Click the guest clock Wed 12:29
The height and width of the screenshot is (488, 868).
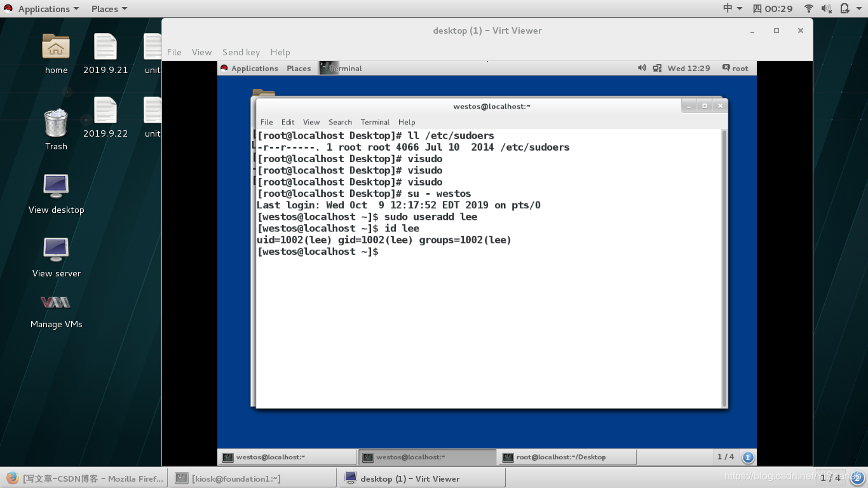click(689, 68)
